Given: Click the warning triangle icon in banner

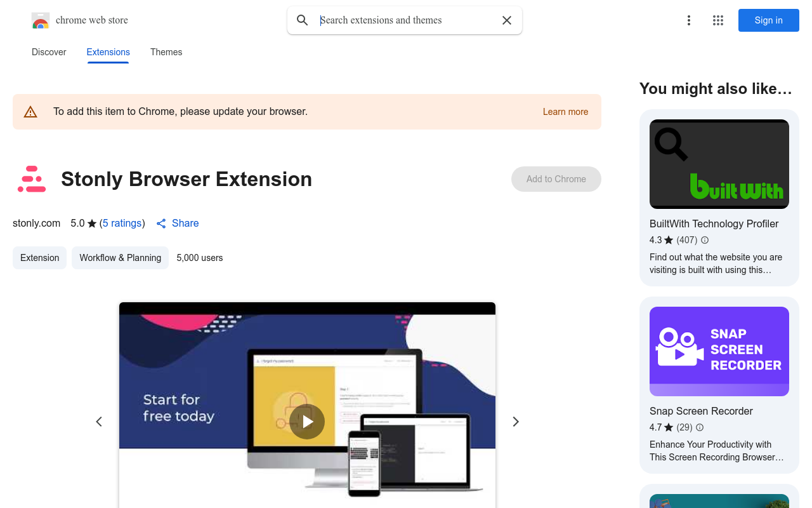Looking at the screenshot, I should [x=30, y=112].
